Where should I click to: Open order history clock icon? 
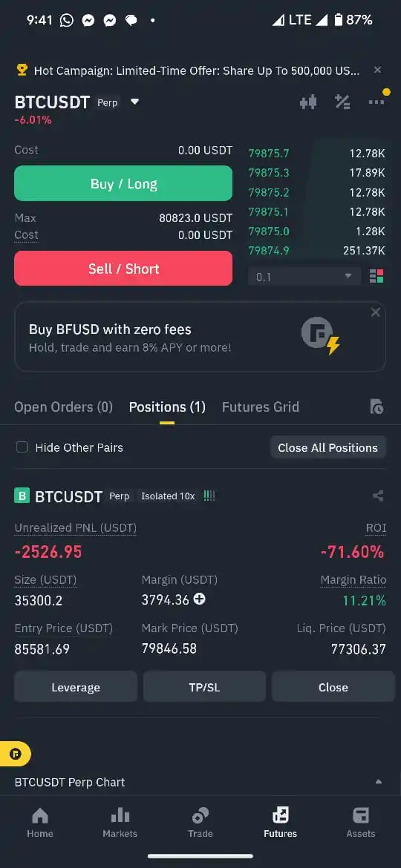coord(376,407)
